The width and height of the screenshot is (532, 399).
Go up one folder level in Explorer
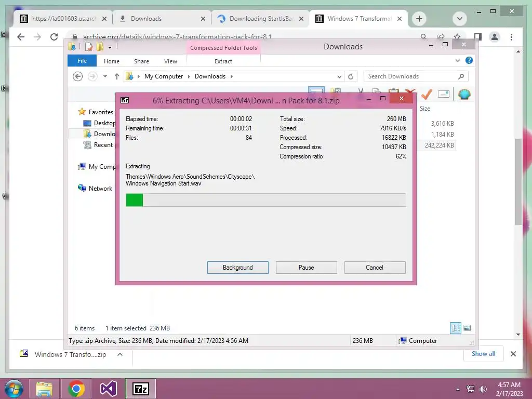tap(117, 76)
